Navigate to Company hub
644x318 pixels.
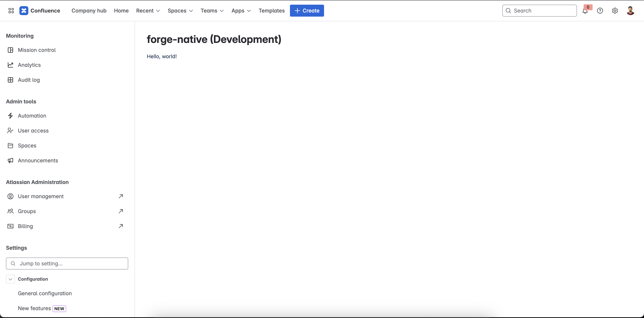click(x=89, y=10)
